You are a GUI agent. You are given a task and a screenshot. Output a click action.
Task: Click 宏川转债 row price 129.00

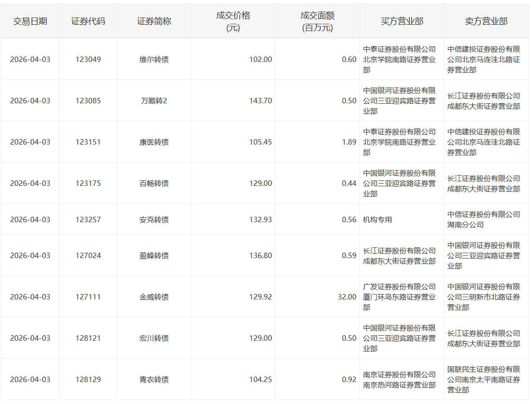(x=261, y=338)
